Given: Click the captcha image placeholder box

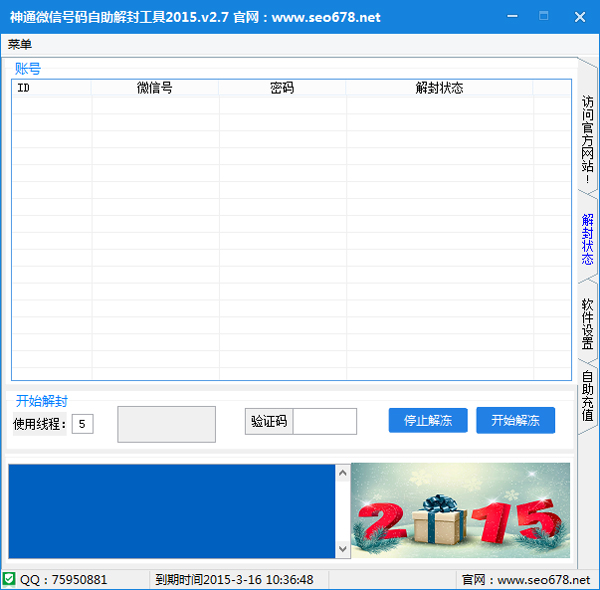Looking at the screenshot, I should 166,424.
